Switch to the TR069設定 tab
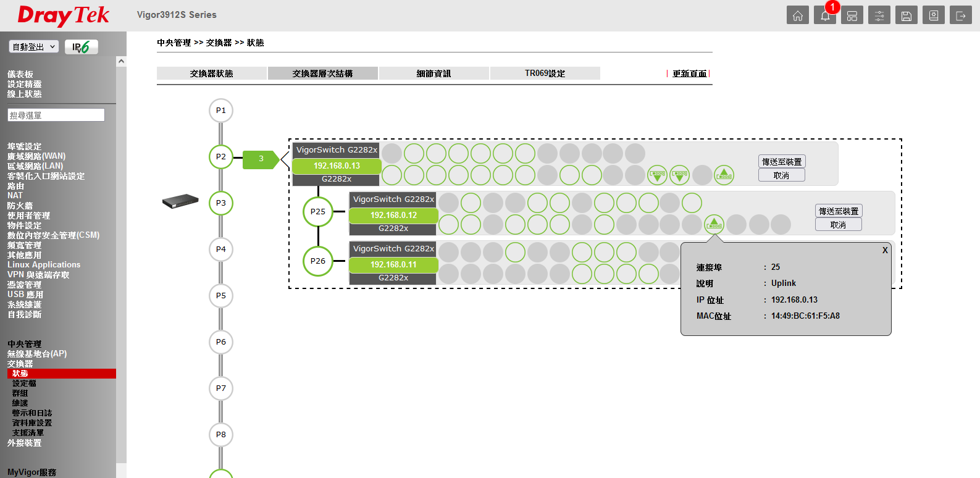This screenshot has height=478, width=980. (x=545, y=73)
